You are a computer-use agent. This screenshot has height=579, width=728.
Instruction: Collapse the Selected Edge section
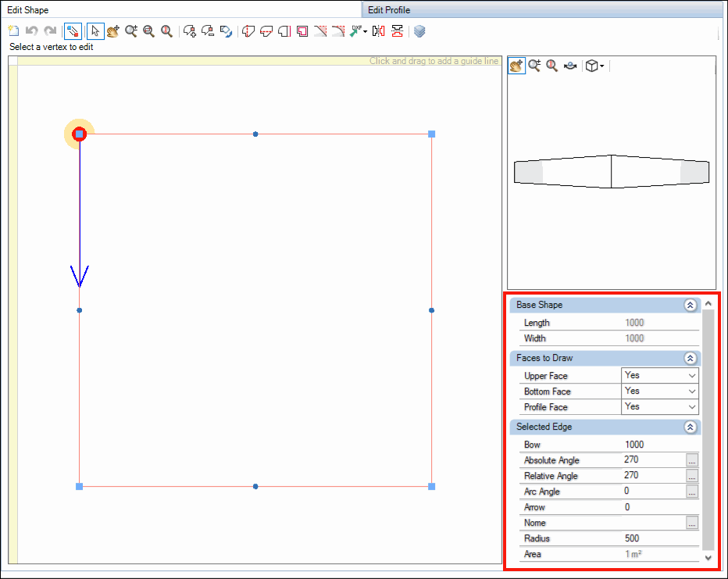691,427
